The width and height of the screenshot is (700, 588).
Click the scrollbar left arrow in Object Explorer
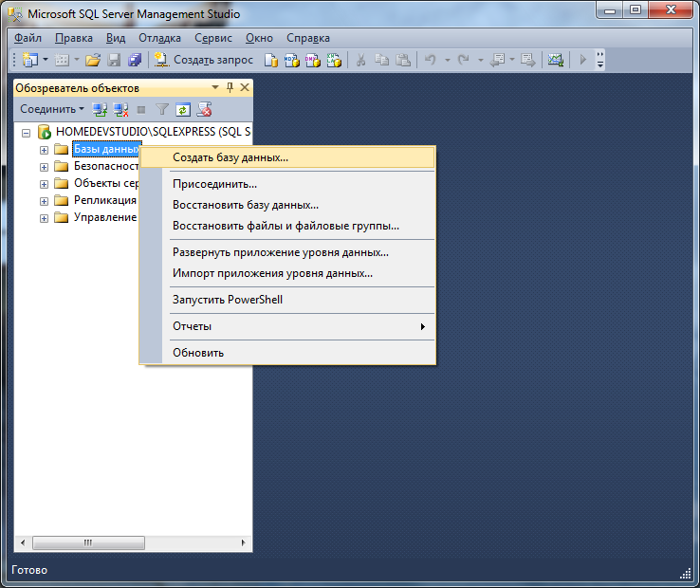coord(23,542)
